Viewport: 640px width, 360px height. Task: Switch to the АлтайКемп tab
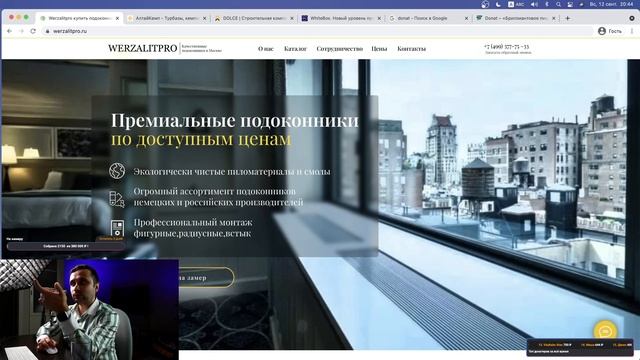pyautogui.click(x=167, y=18)
